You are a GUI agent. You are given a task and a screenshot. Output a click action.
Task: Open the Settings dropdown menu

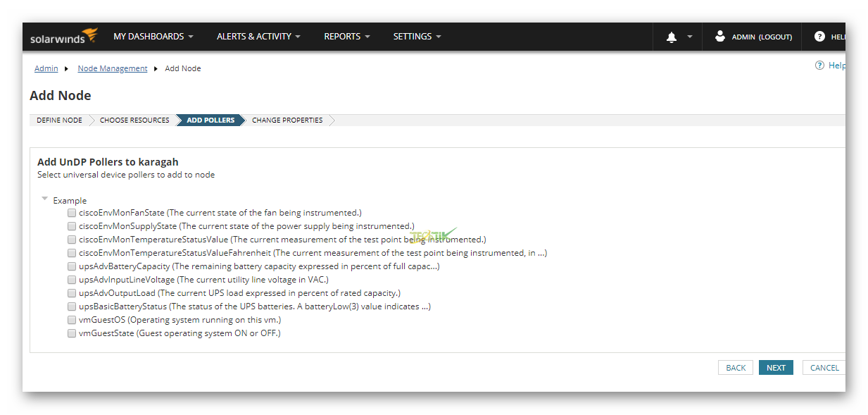click(417, 37)
